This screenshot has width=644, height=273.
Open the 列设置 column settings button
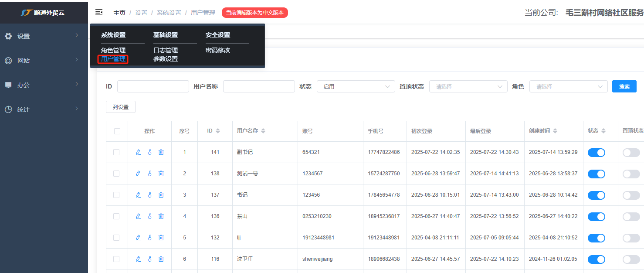(x=121, y=107)
